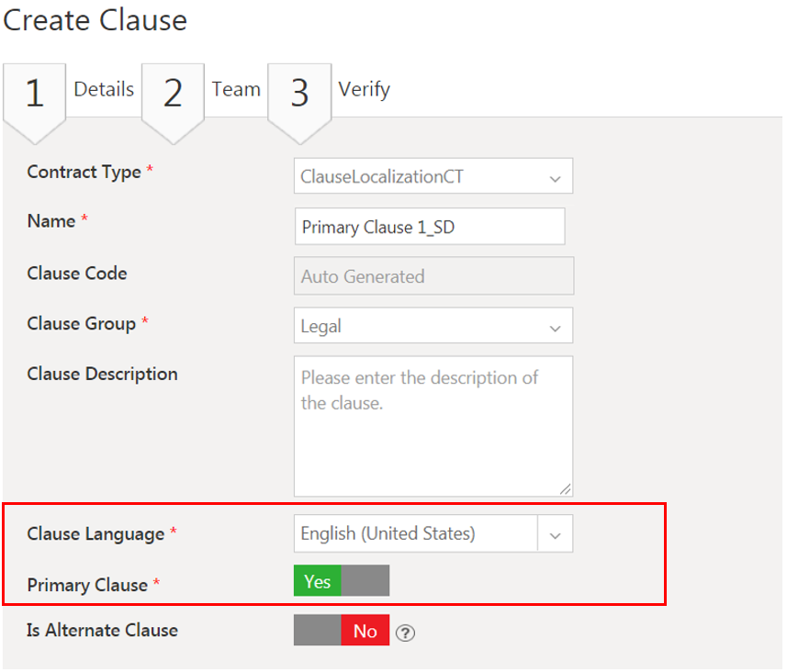Switch to the Team step tab
787x672 pixels.
236,90
